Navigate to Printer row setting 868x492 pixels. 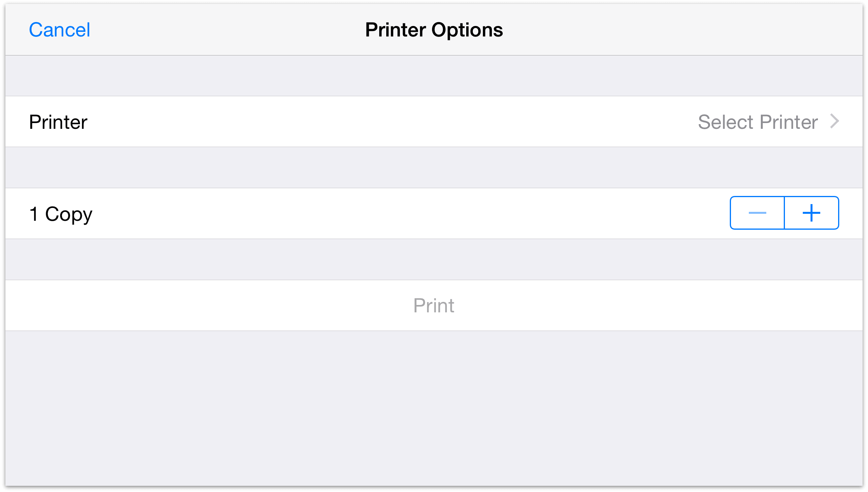[x=434, y=121]
